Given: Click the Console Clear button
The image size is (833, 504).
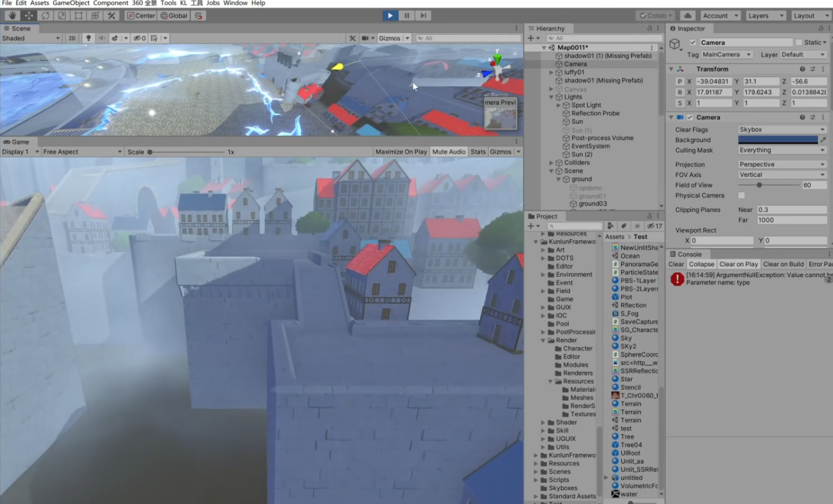Looking at the screenshot, I should pyautogui.click(x=676, y=264).
